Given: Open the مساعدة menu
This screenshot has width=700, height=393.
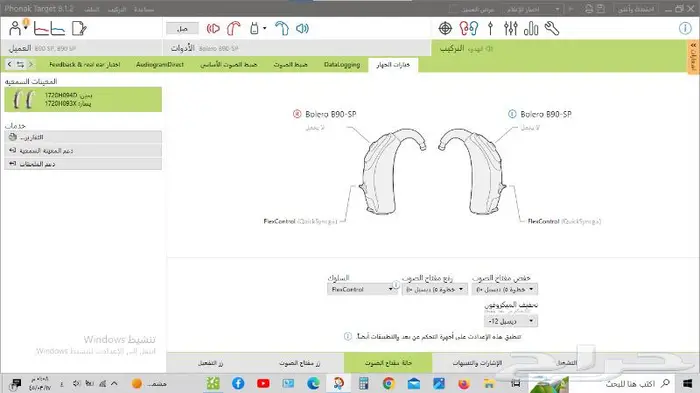Looking at the screenshot, I should (144, 9).
